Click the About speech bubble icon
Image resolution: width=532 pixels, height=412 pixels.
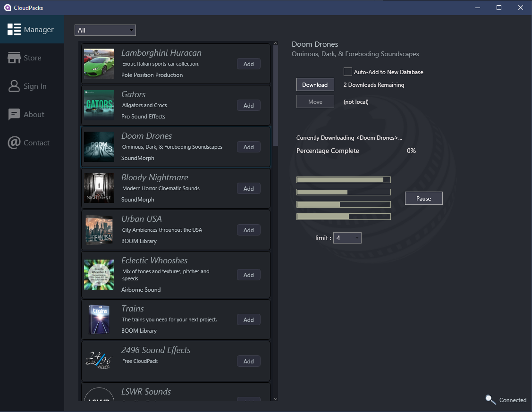point(14,115)
